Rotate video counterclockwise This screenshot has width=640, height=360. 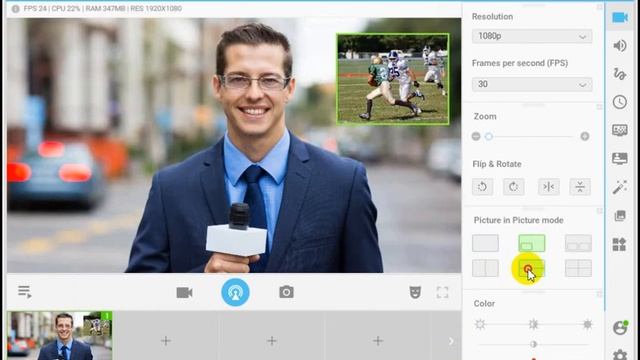click(x=482, y=187)
